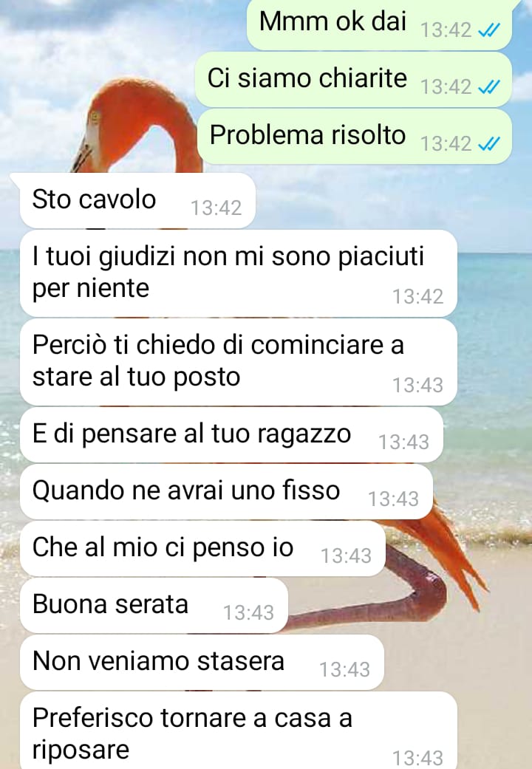The height and width of the screenshot is (769, 532).
Task: Tap the read receipt ticks on "Mmm ok dai"
Action: [489, 30]
